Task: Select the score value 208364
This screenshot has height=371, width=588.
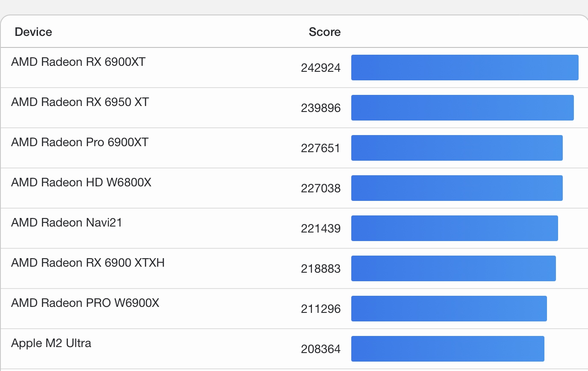Action: pyautogui.click(x=321, y=349)
